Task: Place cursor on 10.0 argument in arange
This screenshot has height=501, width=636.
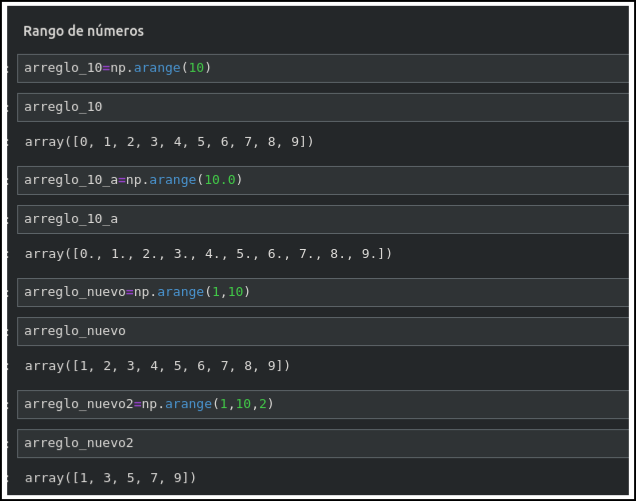Action: pyautogui.click(x=219, y=180)
